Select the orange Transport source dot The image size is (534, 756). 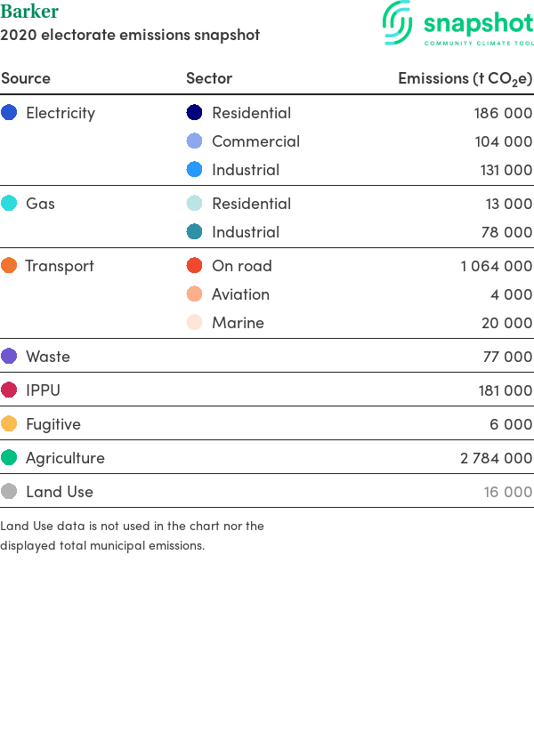coord(9,265)
